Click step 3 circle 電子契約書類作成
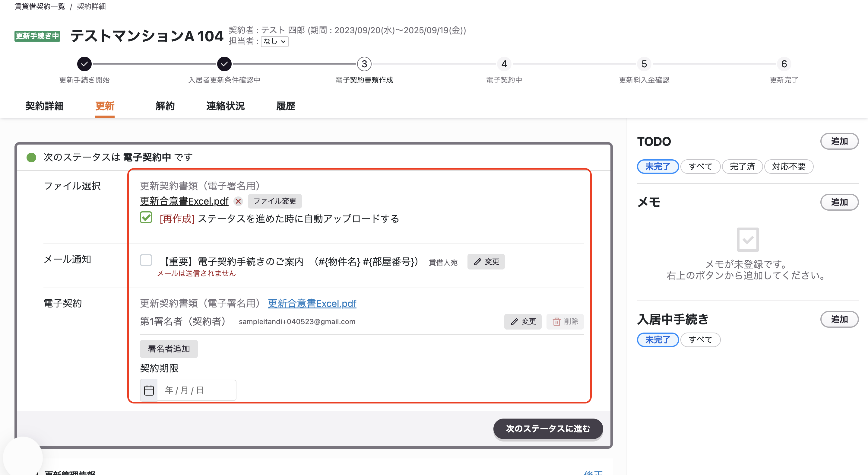The image size is (868, 475). (364, 64)
